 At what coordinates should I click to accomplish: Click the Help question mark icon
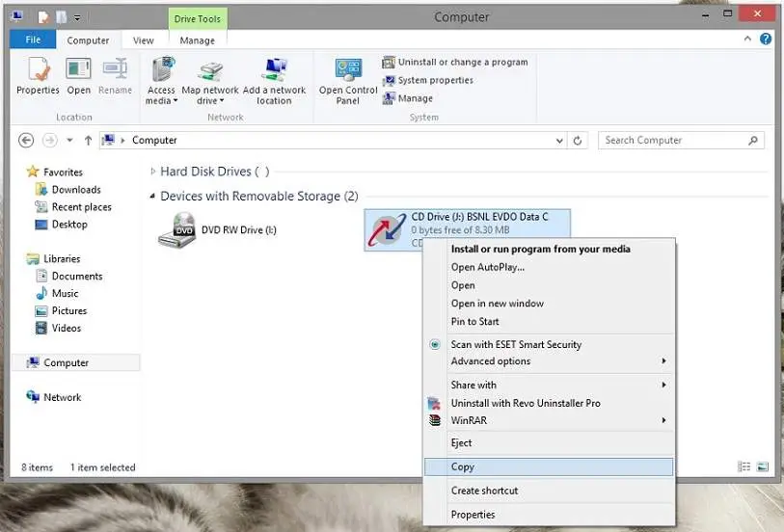pyautogui.click(x=766, y=39)
